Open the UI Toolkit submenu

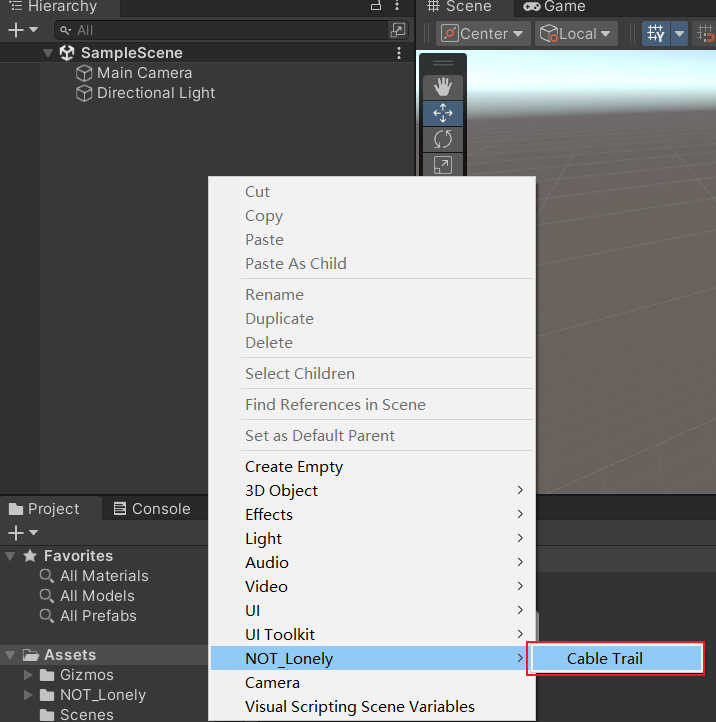pos(372,635)
